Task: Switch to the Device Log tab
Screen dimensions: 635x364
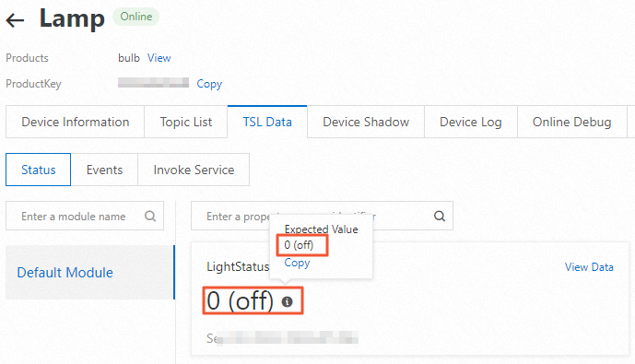Action: pos(471,122)
